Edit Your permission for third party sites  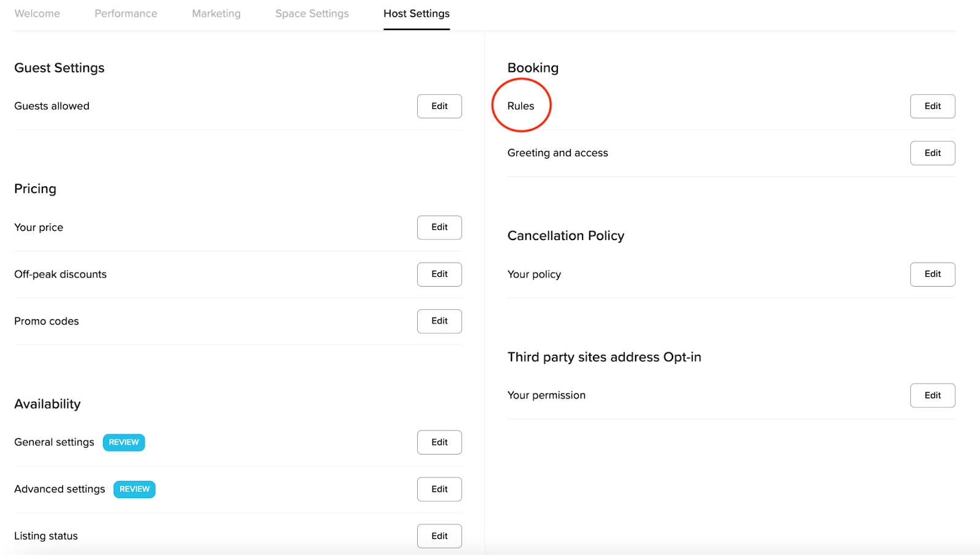[932, 396]
